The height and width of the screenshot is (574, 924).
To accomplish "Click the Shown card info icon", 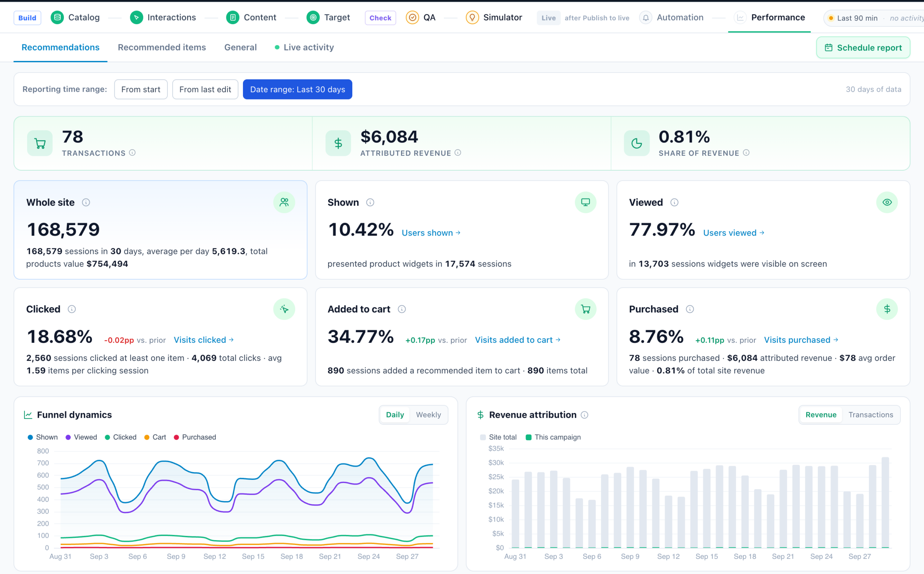I will [x=370, y=202].
